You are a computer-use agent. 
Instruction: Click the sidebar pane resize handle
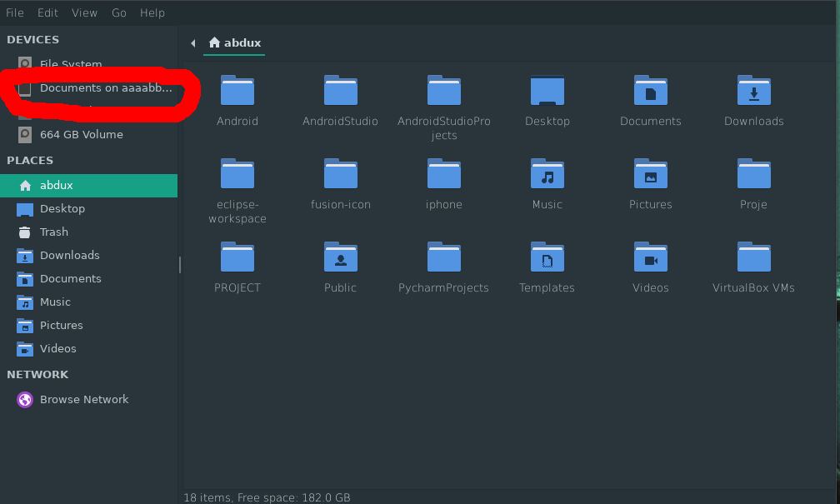(180, 265)
